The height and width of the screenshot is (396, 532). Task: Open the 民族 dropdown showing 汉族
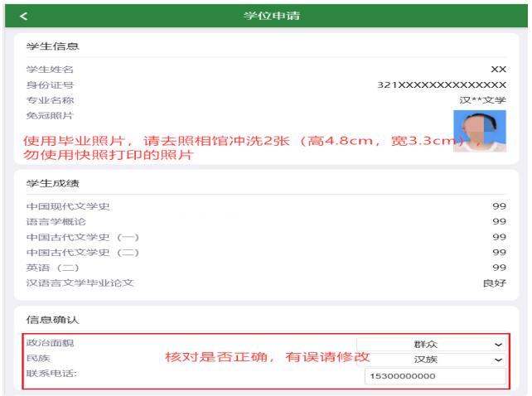[432, 360]
